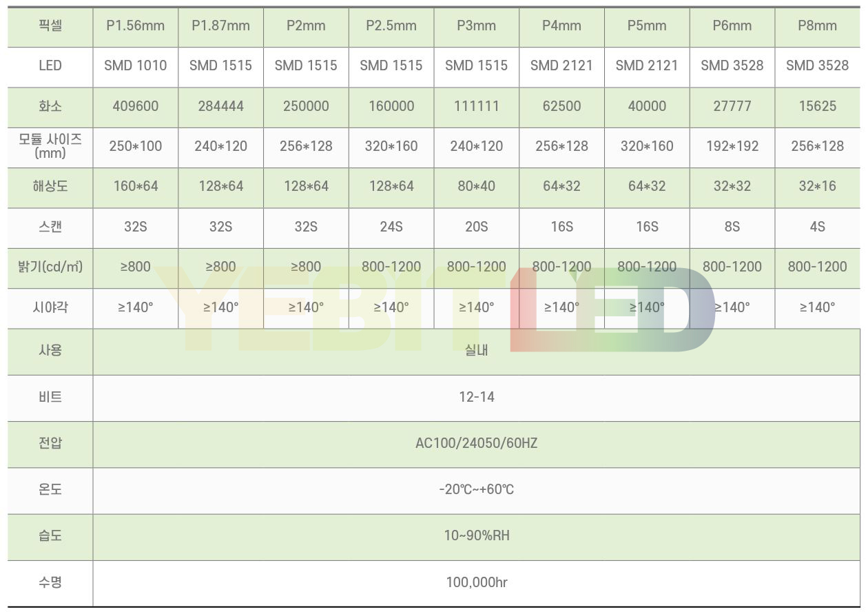The height and width of the screenshot is (614, 868).
Task: Select the 실내 usage cell
Action: (x=476, y=350)
